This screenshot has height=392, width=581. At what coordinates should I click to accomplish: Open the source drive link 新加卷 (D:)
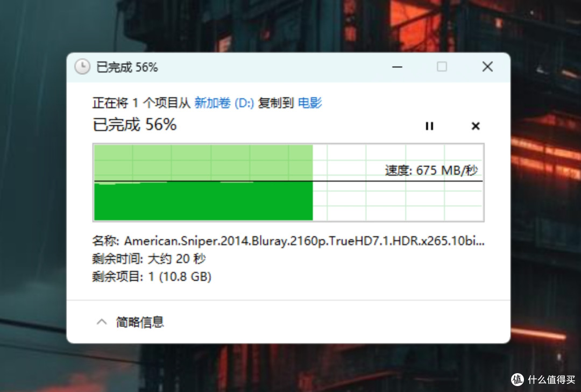click(224, 103)
